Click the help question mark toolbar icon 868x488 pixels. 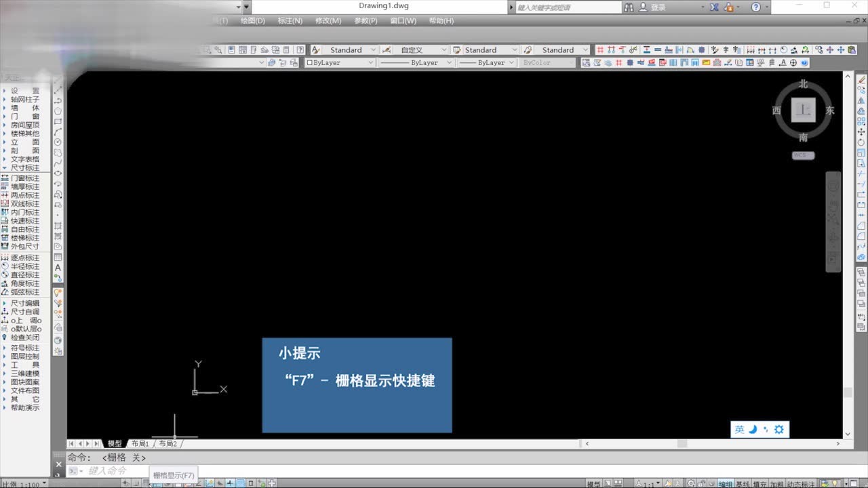click(756, 7)
